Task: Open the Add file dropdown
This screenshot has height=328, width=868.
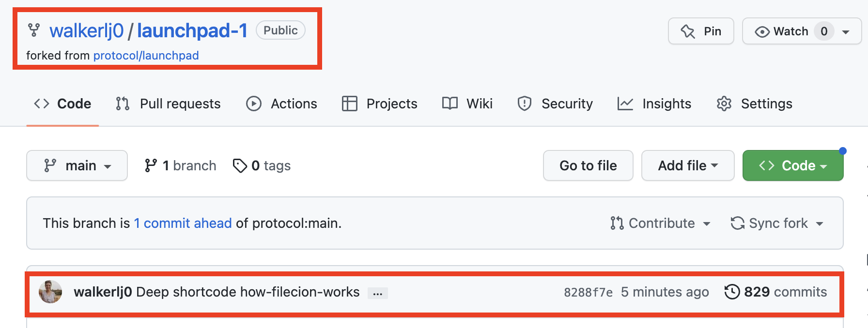Action: click(x=688, y=165)
